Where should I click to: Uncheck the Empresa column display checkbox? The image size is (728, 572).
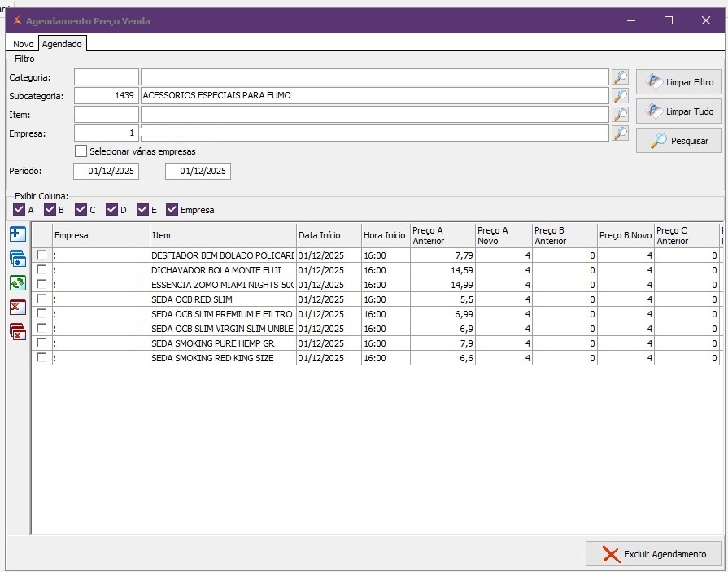coord(172,210)
